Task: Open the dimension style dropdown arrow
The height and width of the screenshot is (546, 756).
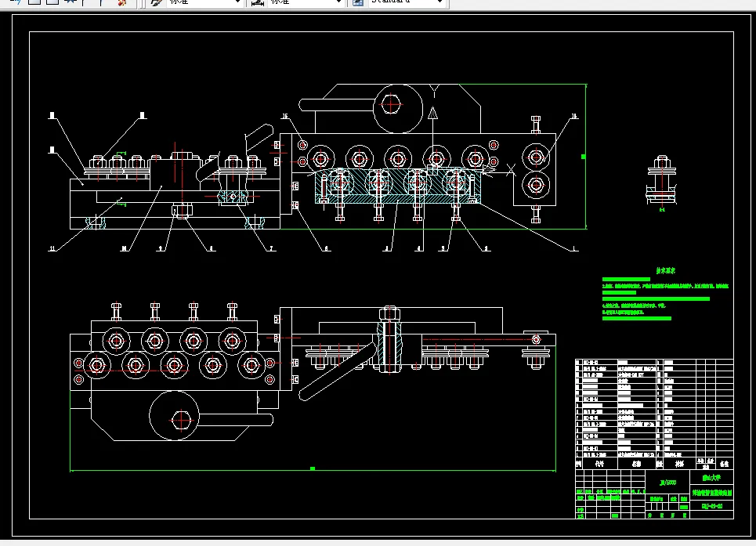Action: tap(338, 2)
